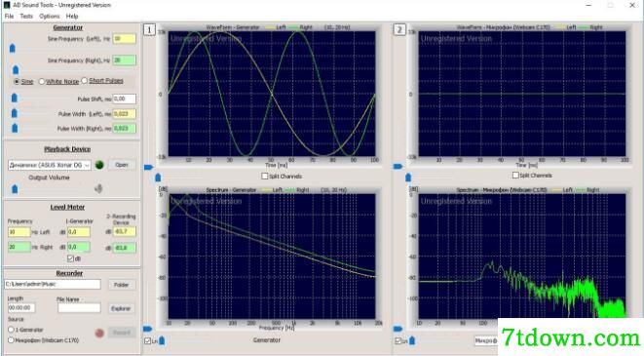644x356 pixels.
Task: Edit the Level Meter right frequency field
Action: (19, 247)
